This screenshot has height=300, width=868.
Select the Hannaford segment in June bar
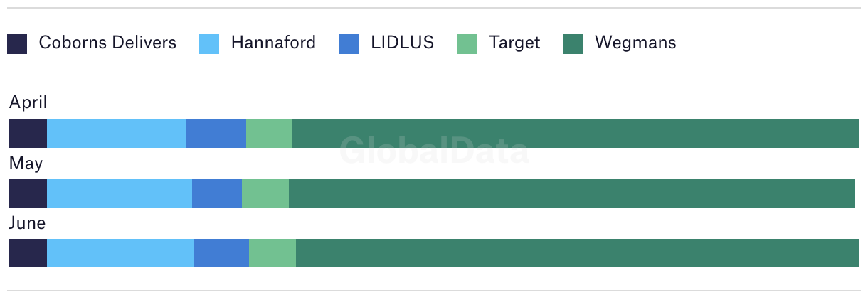(x=120, y=253)
